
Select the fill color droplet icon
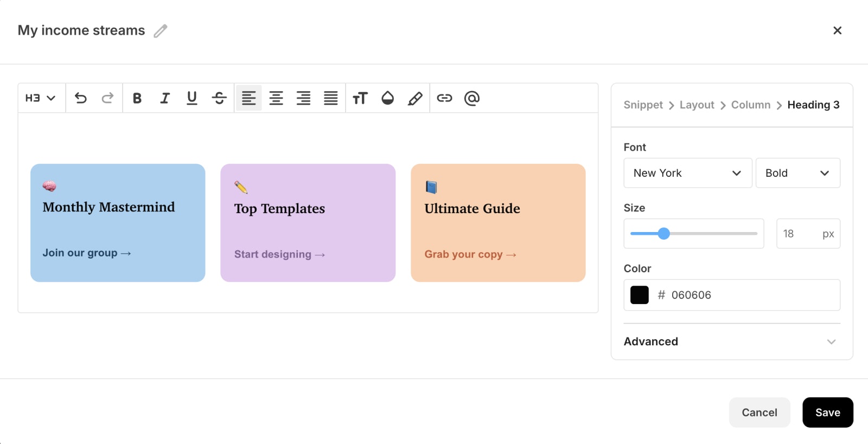click(387, 98)
